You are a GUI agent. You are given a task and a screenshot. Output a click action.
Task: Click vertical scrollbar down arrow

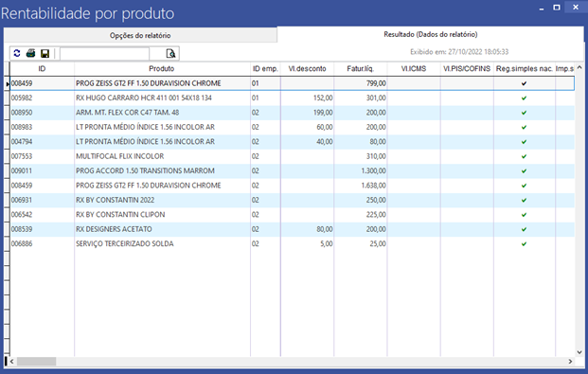(579, 352)
